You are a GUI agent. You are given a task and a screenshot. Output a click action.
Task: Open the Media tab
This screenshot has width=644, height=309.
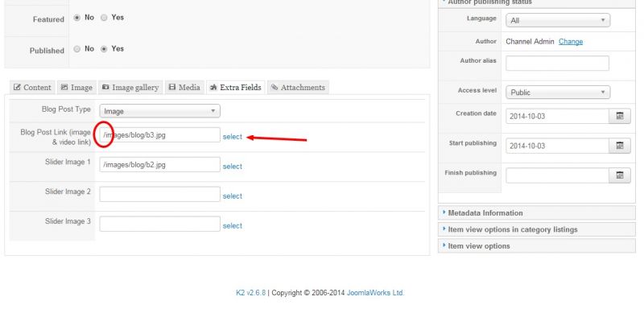[x=184, y=88]
